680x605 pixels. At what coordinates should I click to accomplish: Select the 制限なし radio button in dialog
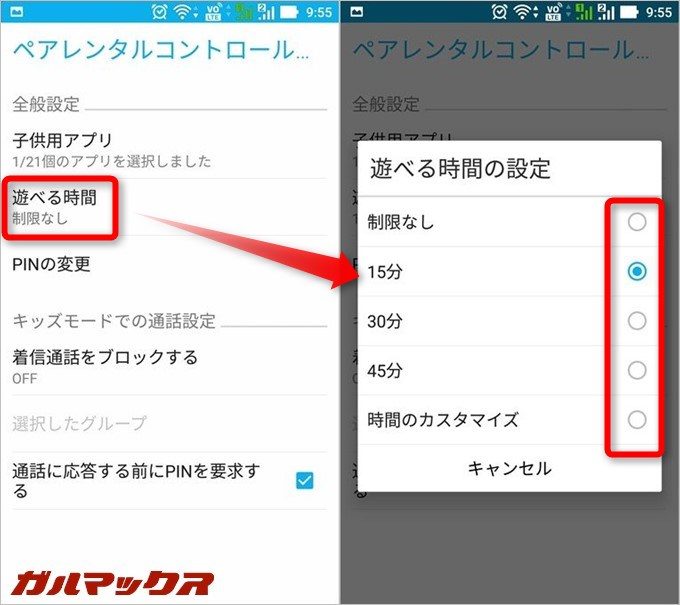click(637, 222)
